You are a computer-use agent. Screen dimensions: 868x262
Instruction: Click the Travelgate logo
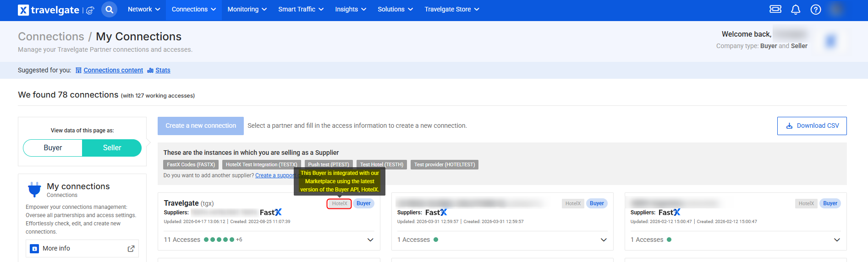[49, 10]
